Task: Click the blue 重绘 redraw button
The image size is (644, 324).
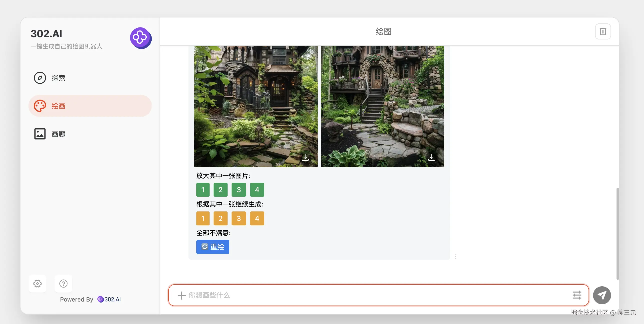Action: coord(213,247)
